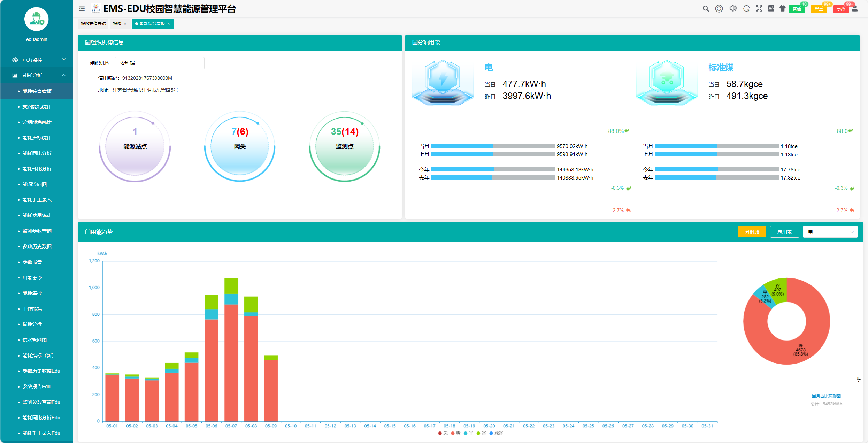Toggle the 峰 legend series
Viewport: 868px width, 443px height.
456,433
